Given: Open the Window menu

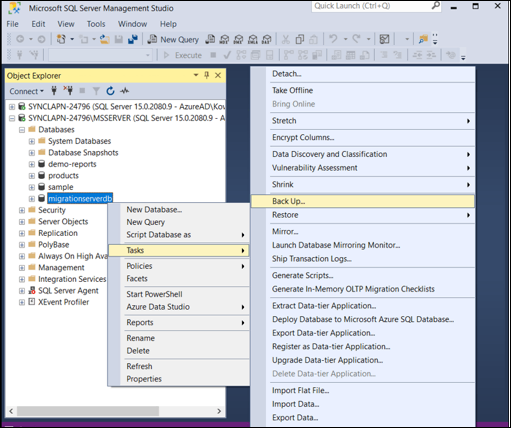Looking at the screenshot, I should coord(132,24).
